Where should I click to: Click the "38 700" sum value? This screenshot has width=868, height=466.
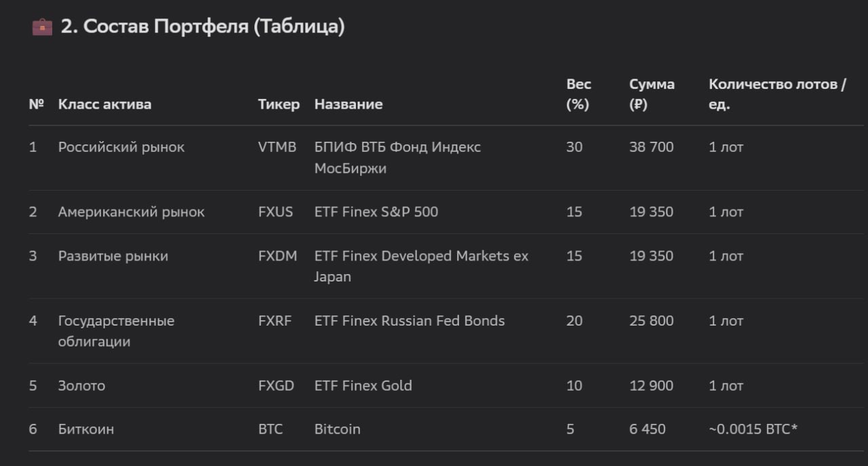[651, 147]
